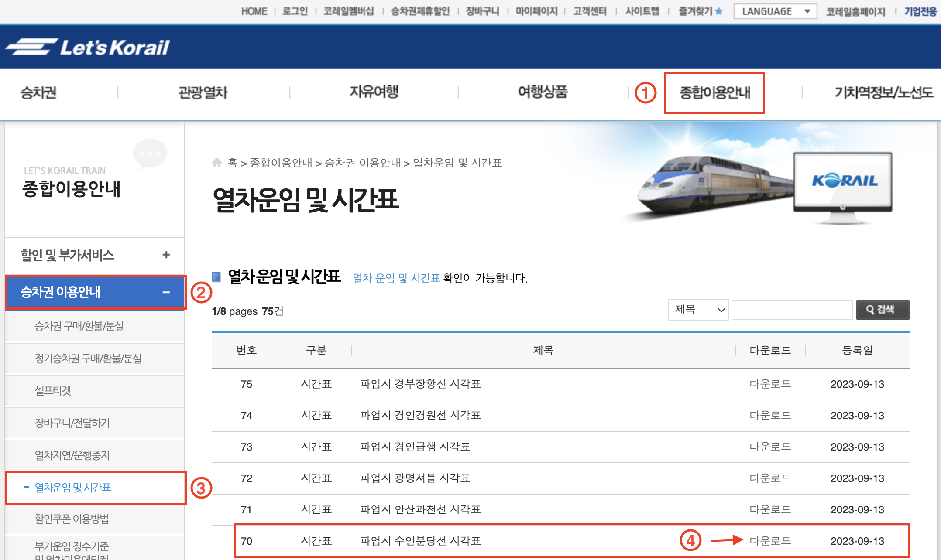
Task: Open 승차권 구매/환불/분실 sidebar item
Action: point(79,326)
